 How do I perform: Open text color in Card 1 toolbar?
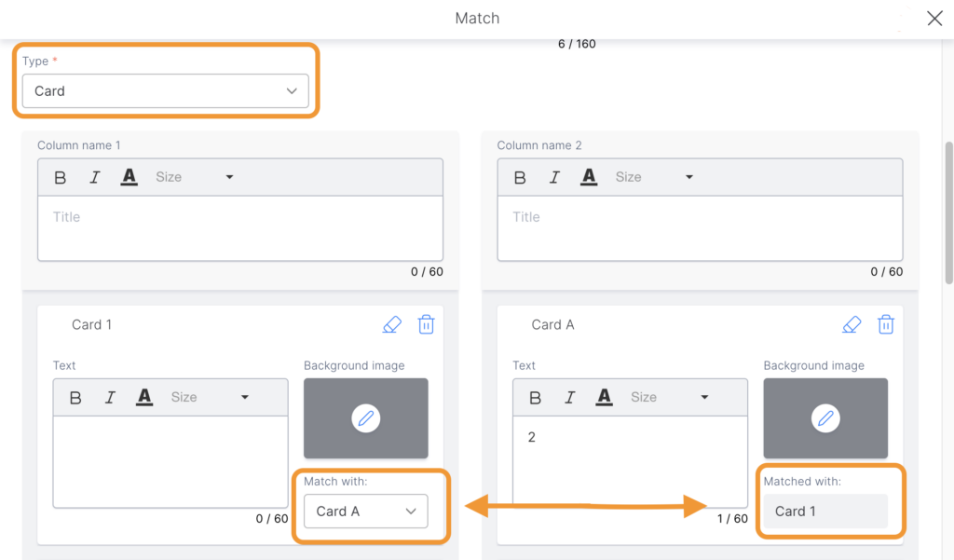(x=144, y=397)
